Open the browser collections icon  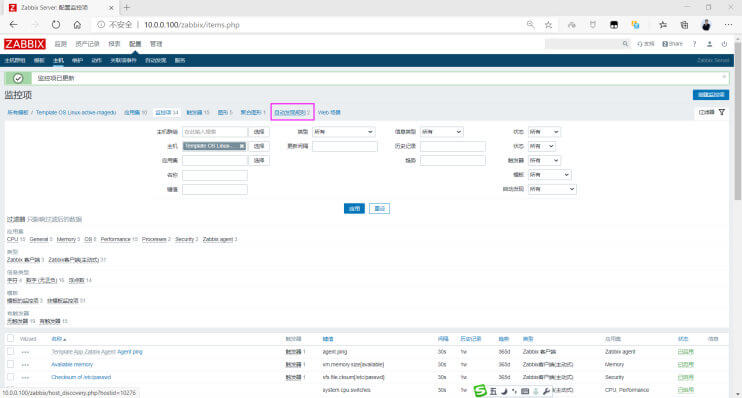coord(684,25)
